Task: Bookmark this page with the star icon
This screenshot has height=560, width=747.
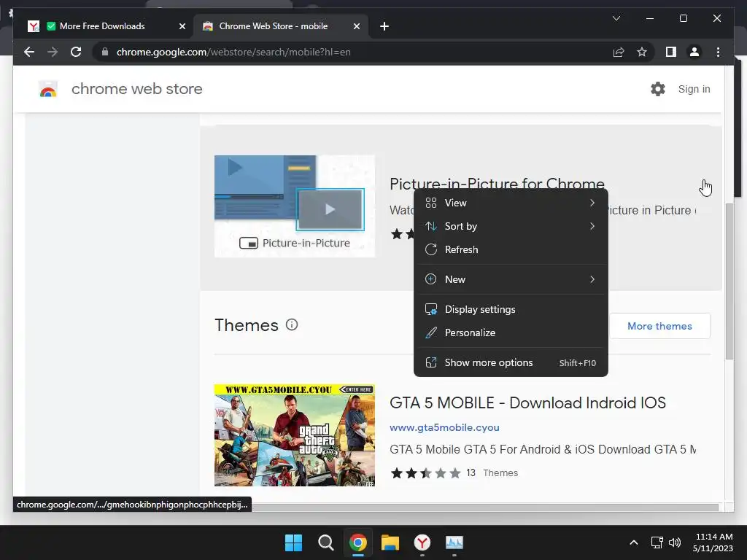Action: 642,52
